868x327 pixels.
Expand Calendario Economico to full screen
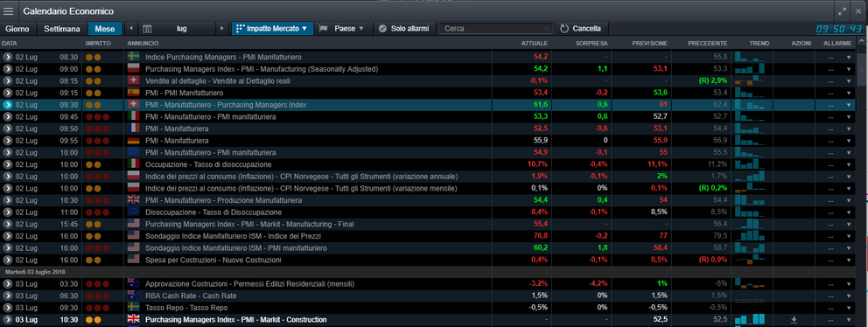[843, 11]
